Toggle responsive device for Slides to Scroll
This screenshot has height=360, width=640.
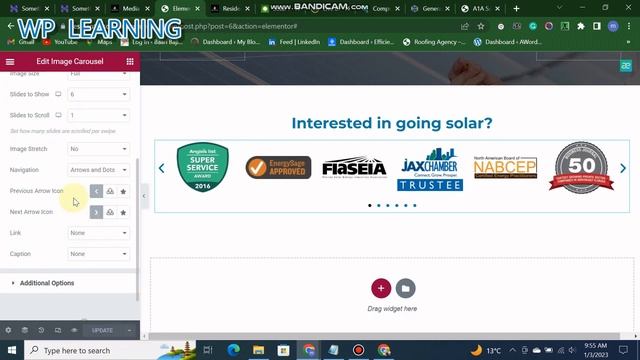click(58, 116)
